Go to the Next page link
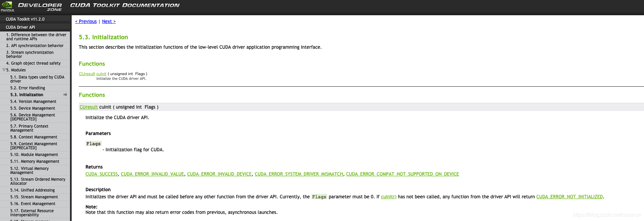The image size is (644, 221). [109, 21]
